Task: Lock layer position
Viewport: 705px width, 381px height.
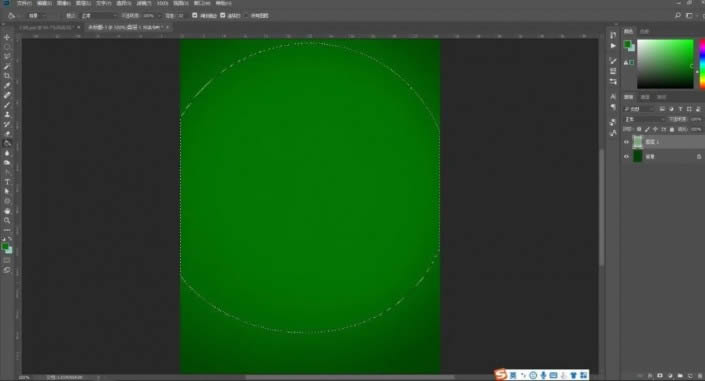Action: pyautogui.click(x=655, y=129)
